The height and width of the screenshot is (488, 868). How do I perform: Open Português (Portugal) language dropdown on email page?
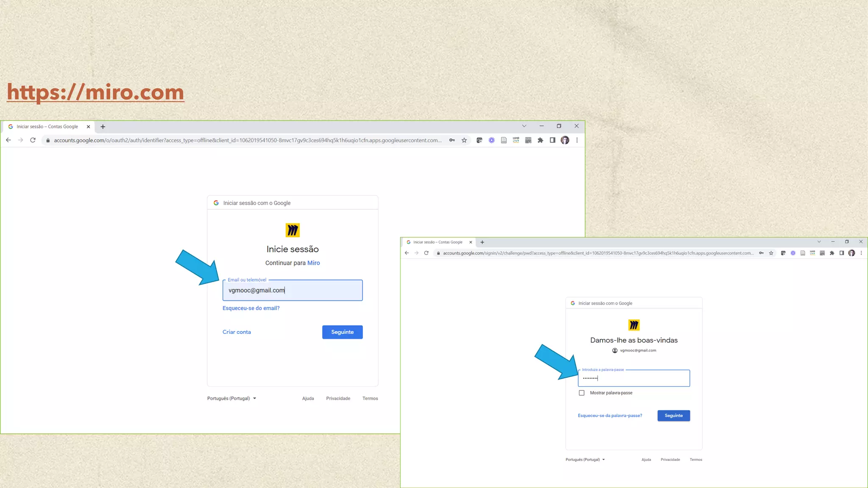click(231, 398)
